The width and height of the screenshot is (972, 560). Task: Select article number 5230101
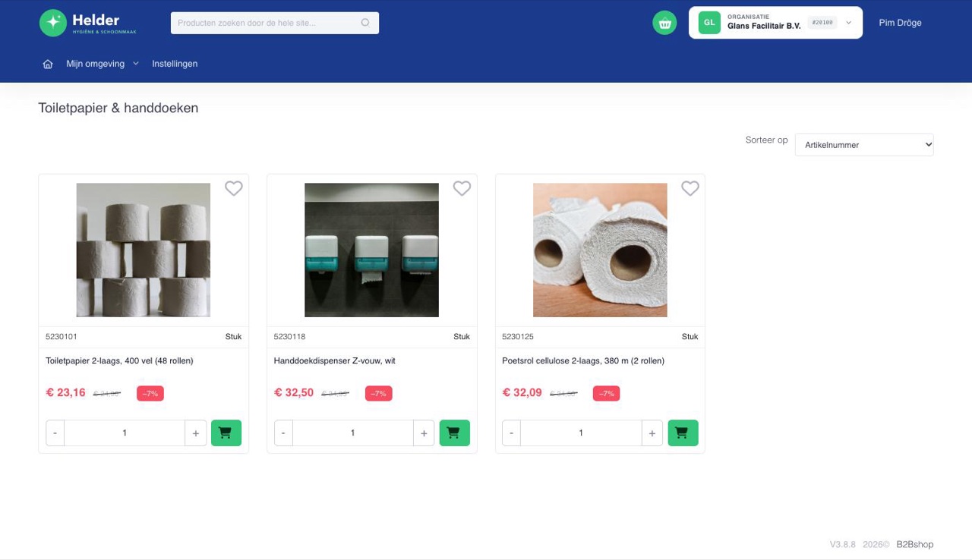tap(62, 336)
